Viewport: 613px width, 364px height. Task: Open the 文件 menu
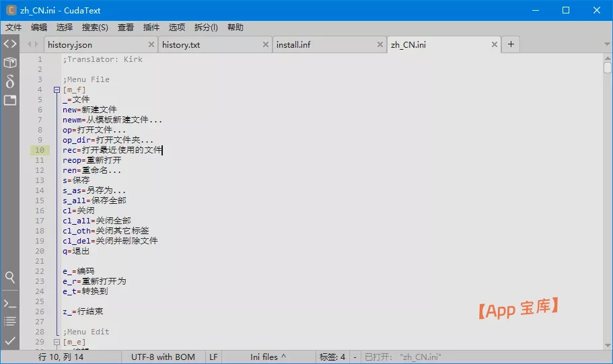pos(13,28)
